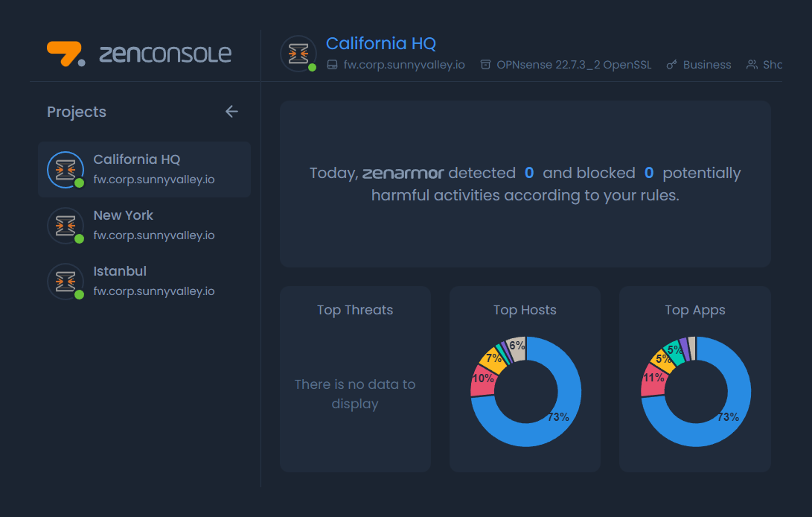Click the Top Threats card heading
This screenshot has width=812, height=517.
point(355,310)
